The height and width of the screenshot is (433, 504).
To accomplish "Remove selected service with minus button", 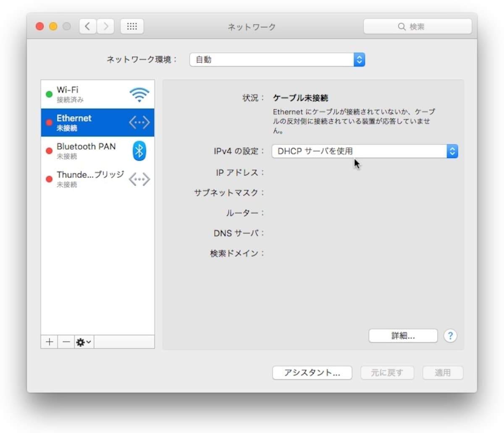I will (66, 342).
